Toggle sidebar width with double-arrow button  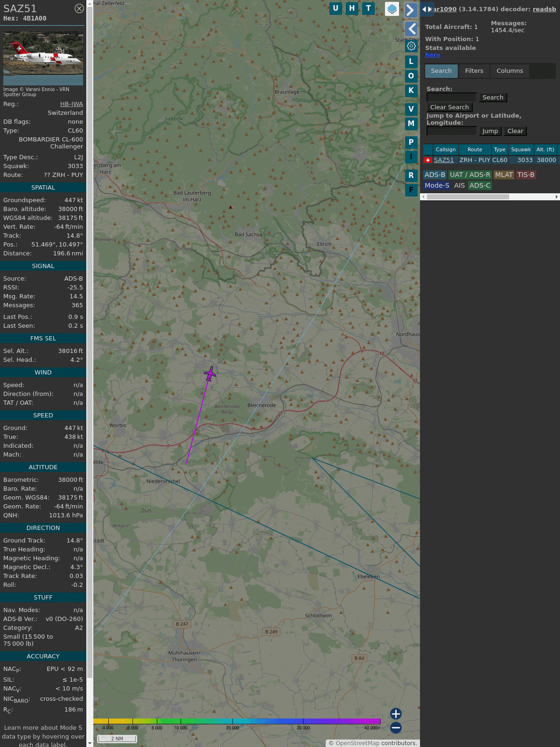coord(427,9)
